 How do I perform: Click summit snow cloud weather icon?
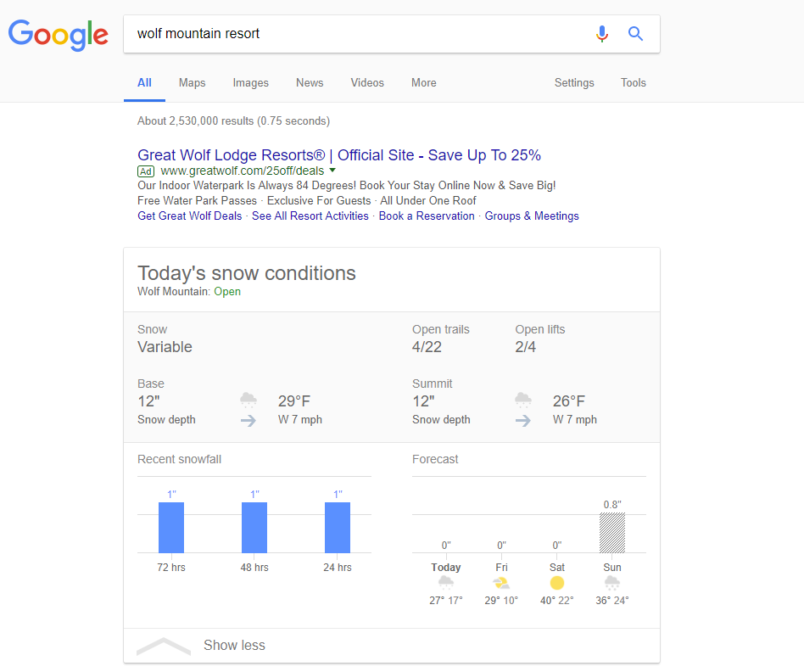coord(523,400)
